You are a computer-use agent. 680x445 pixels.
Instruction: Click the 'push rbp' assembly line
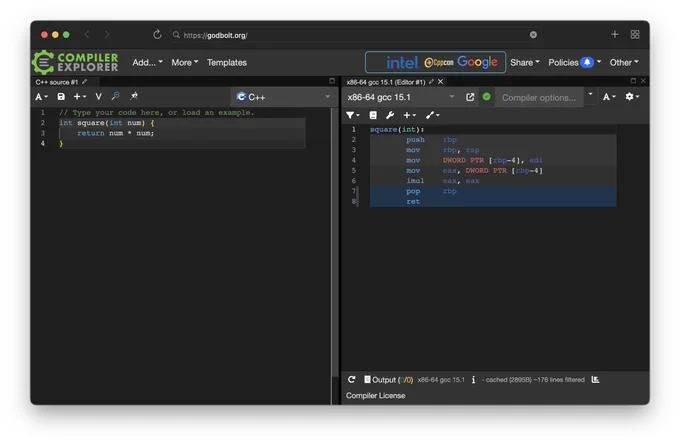(431, 140)
